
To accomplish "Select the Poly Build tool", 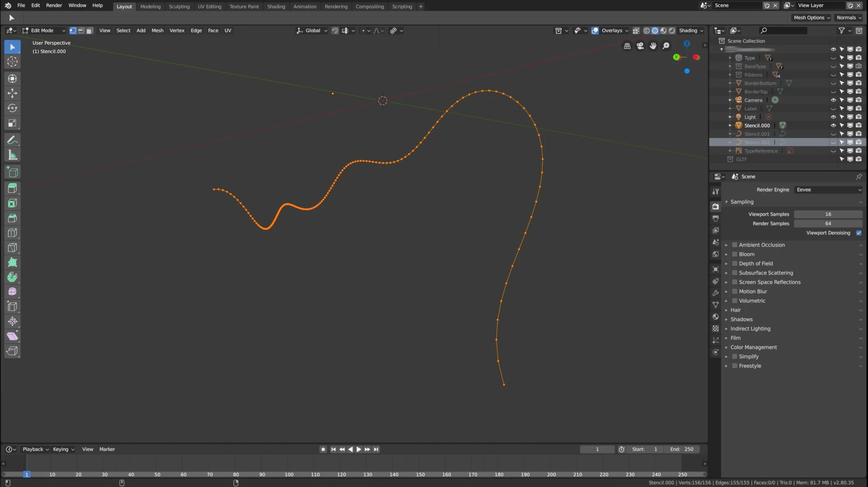I will (x=12, y=262).
